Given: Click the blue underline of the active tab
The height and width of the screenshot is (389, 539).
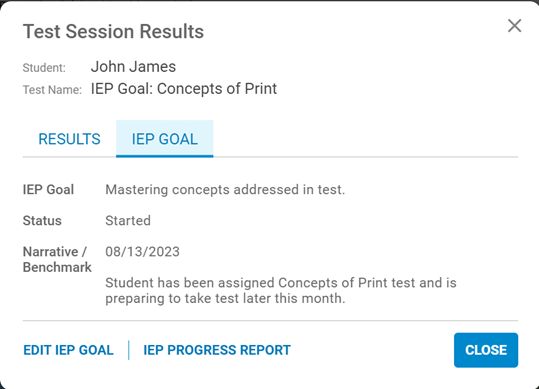Looking at the screenshot, I should pyautogui.click(x=165, y=156).
